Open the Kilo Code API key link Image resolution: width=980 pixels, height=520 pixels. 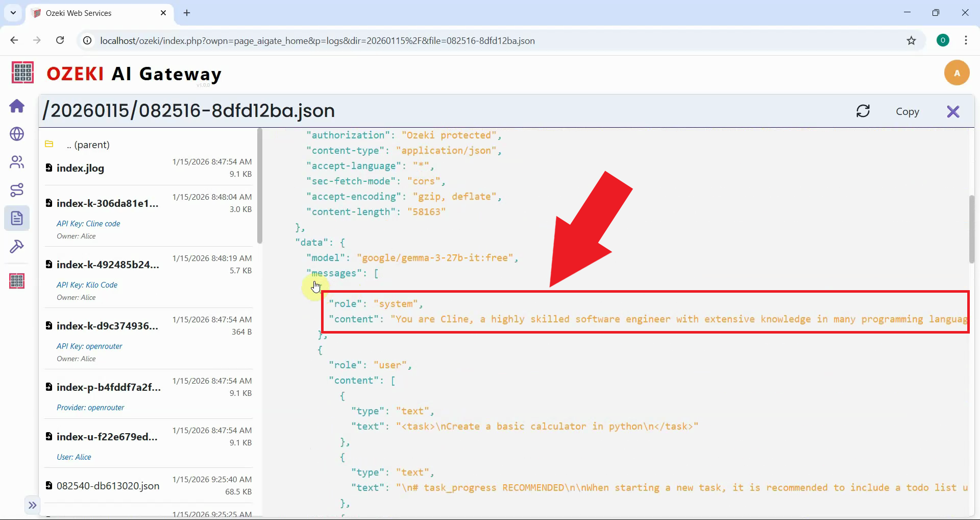87,285
